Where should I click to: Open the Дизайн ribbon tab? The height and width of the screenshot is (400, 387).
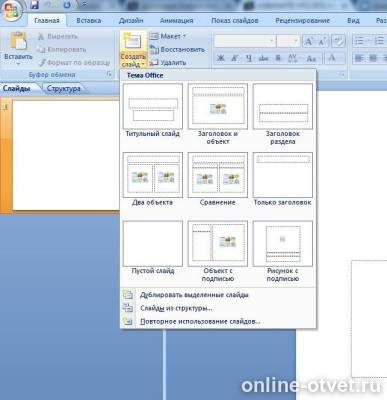click(x=131, y=20)
